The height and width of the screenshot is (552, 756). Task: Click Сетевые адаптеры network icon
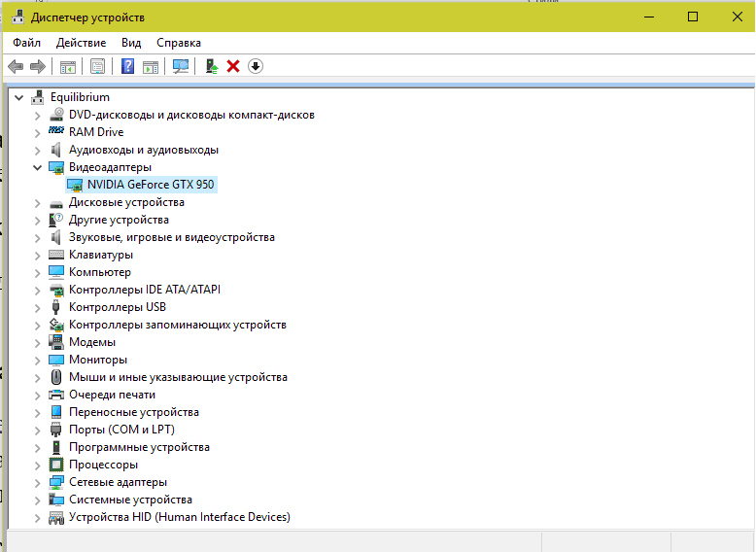(x=56, y=482)
